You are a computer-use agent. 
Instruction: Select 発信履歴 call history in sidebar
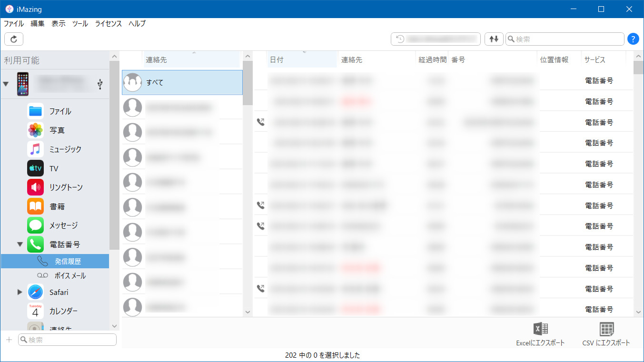[x=55, y=261]
